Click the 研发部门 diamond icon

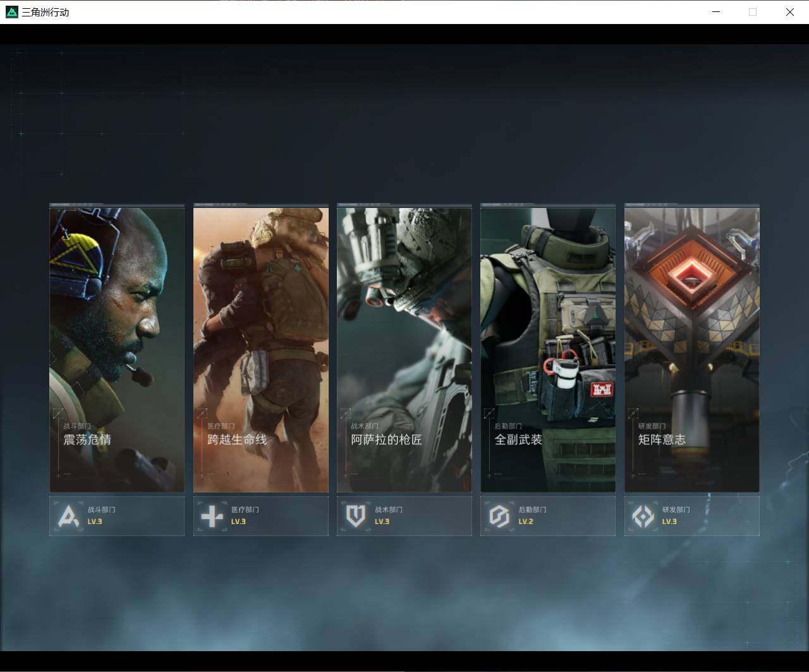pyautogui.click(x=643, y=516)
